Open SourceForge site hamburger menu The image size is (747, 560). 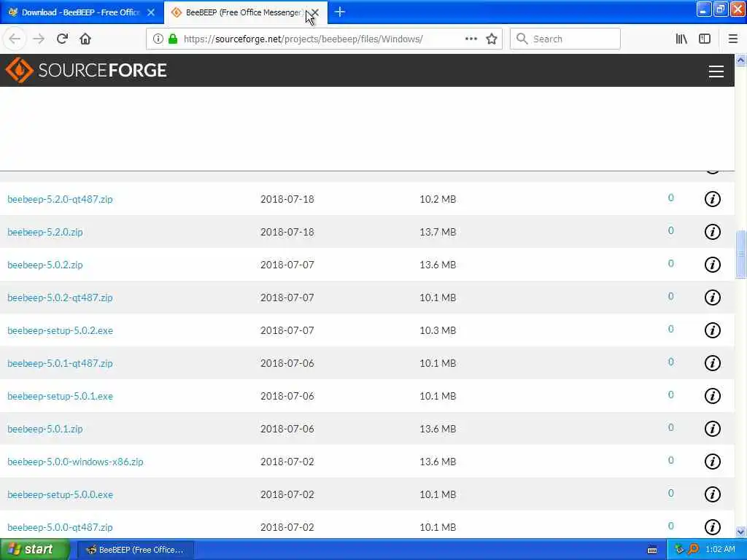tap(716, 71)
